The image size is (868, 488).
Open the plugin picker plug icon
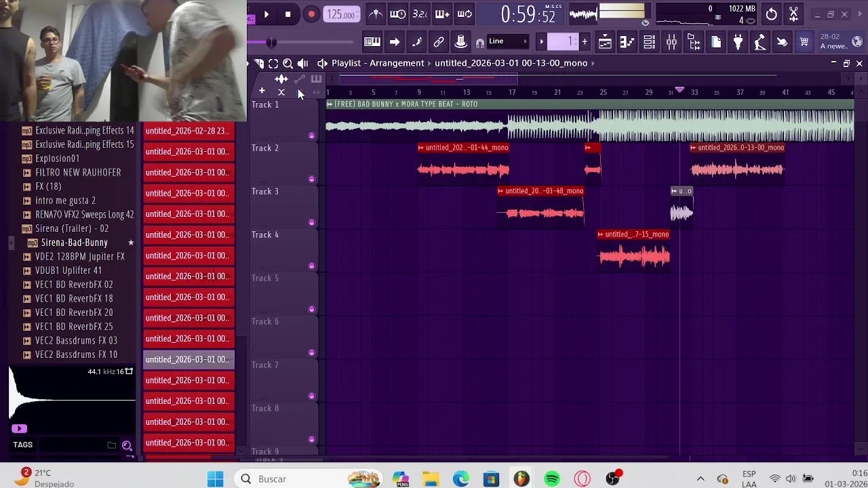click(738, 42)
